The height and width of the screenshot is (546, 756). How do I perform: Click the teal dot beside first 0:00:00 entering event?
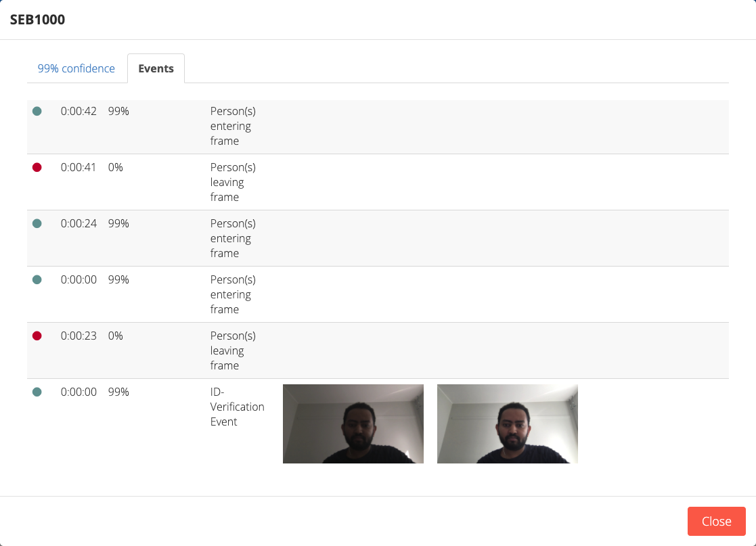(x=37, y=279)
